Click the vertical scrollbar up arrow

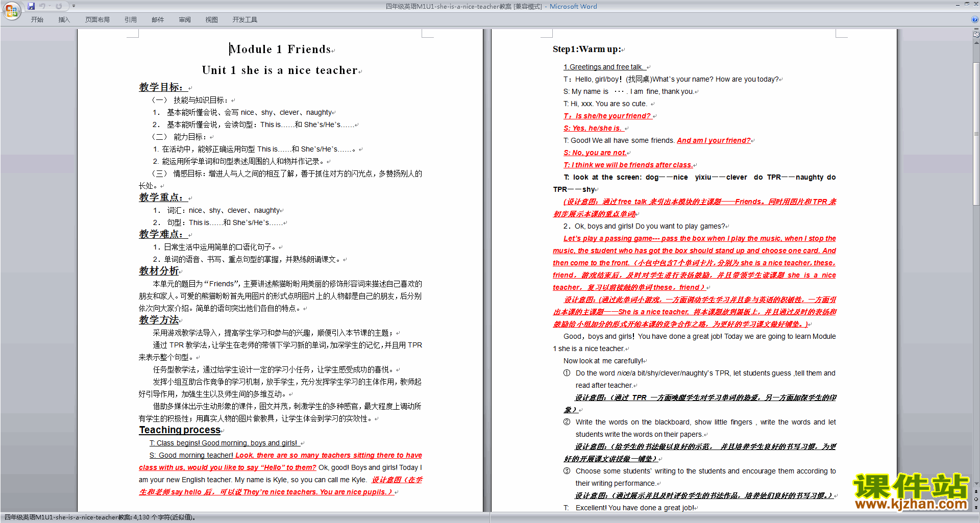tap(976, 43)
